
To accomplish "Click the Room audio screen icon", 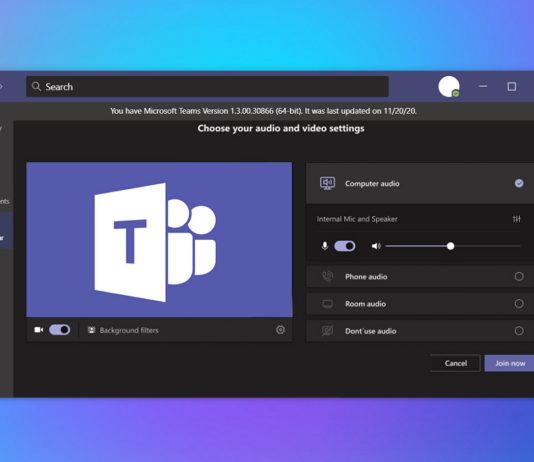I will point(327,304).
